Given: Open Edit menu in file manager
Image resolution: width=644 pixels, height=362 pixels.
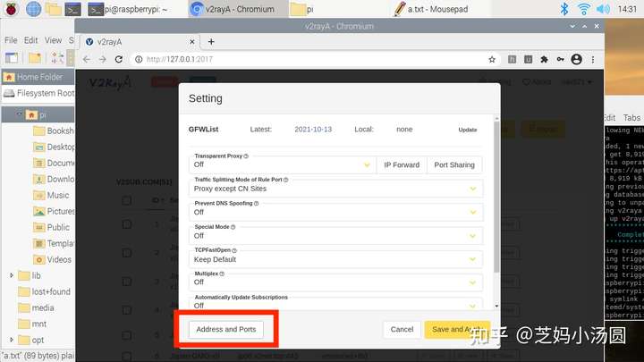Looking at the screenshot, I should [x=30, y=40].
